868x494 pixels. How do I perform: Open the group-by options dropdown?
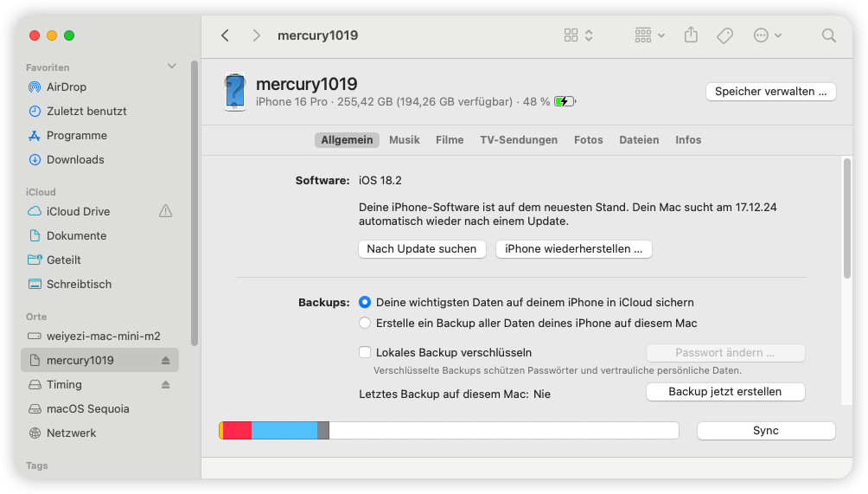click(649, 35)
